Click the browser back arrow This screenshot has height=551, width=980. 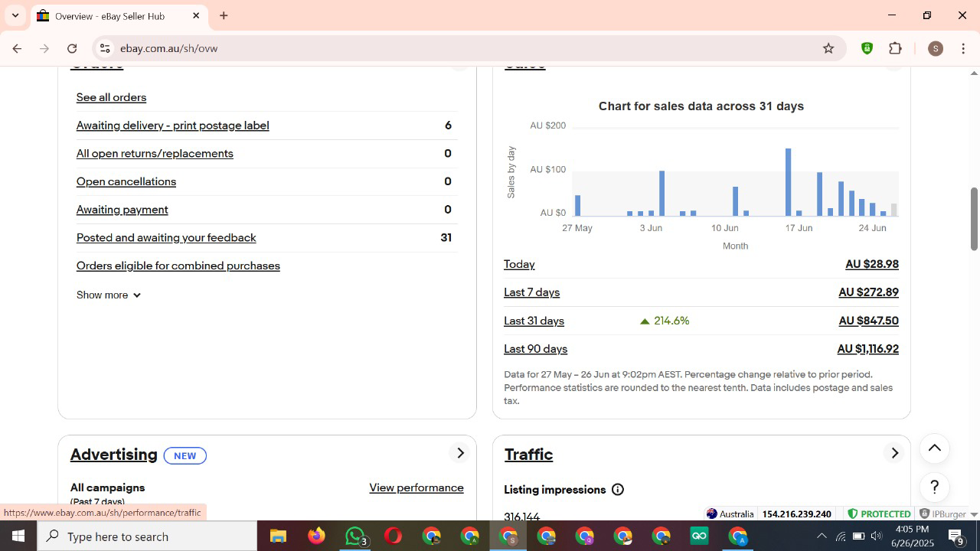[x=17, y=48]
